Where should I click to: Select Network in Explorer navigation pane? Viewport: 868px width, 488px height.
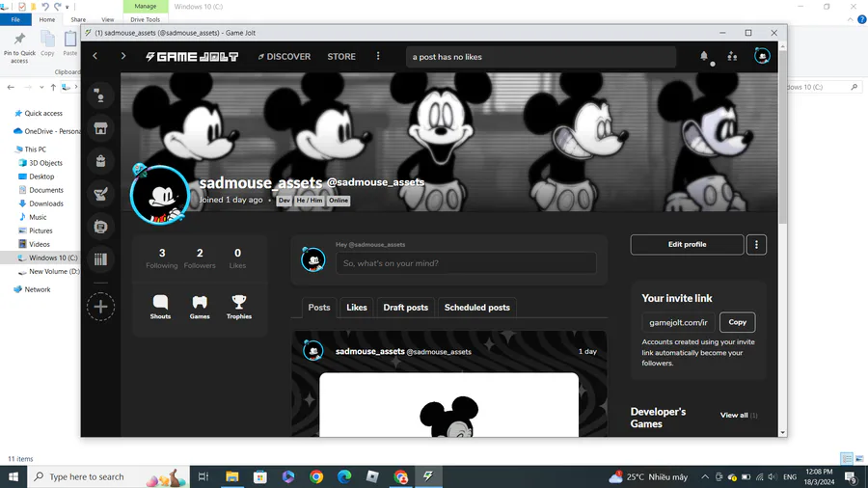point(37,289)
